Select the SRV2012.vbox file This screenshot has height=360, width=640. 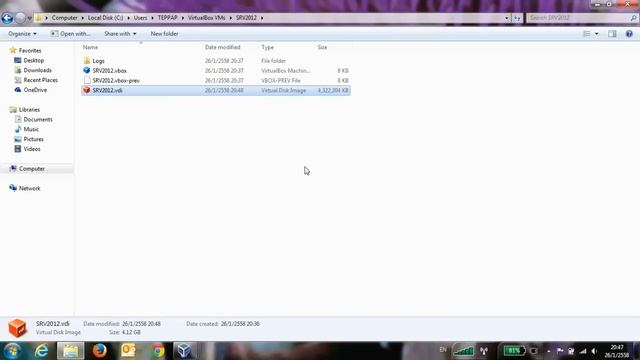pyautogui.click(x=109, y=71)
